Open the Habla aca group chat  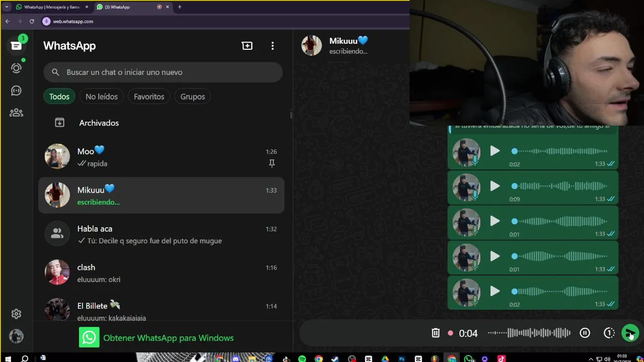(x=161, y=234)
